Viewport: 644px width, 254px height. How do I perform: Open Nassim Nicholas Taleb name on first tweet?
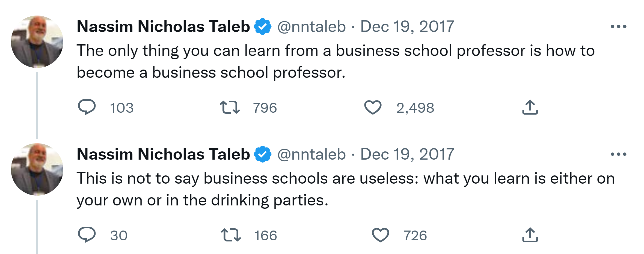(x=163, y=26)
